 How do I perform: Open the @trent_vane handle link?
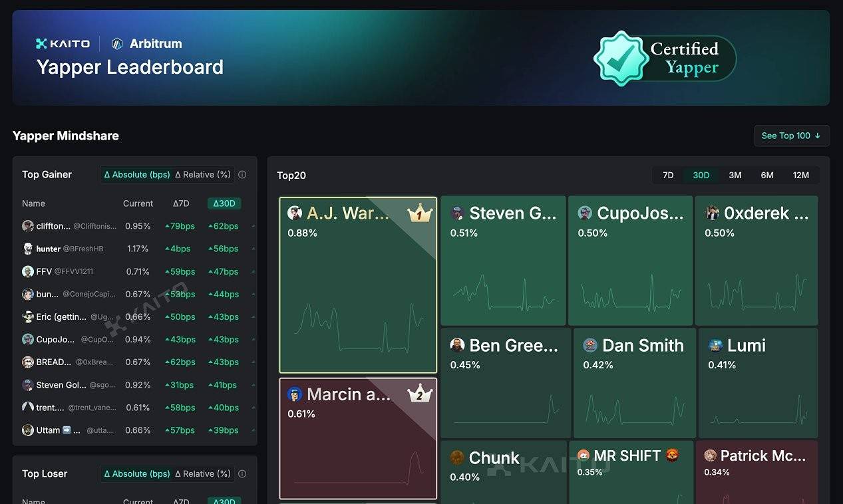point(92,408)
